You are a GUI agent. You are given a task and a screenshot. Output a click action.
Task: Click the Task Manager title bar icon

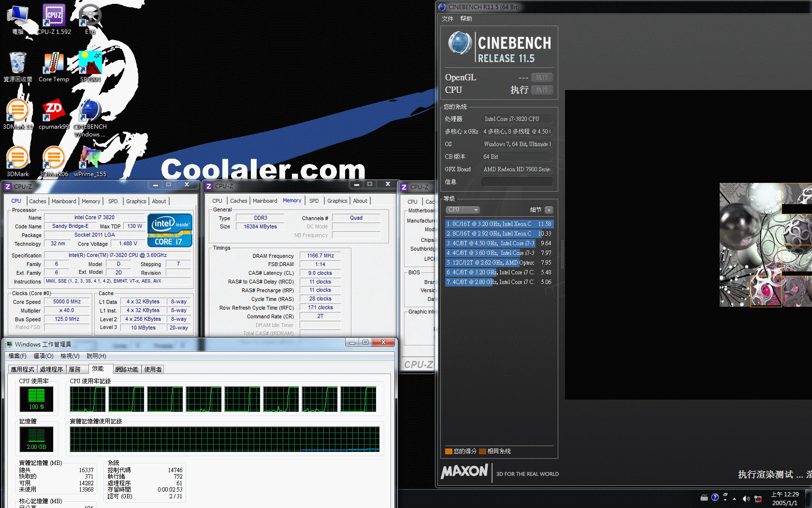9,344
